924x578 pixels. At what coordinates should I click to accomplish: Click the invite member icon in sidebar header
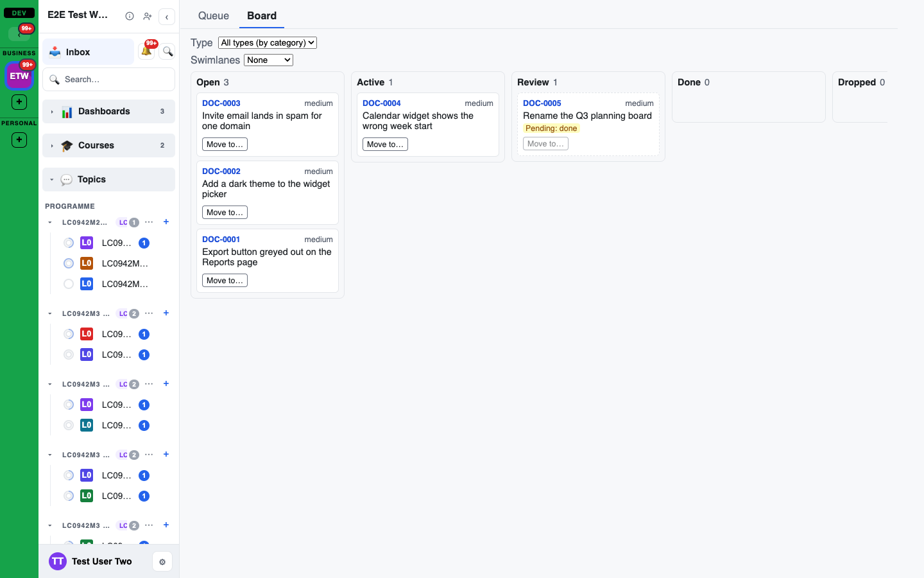pyautogui.click(x=148, y=16)
